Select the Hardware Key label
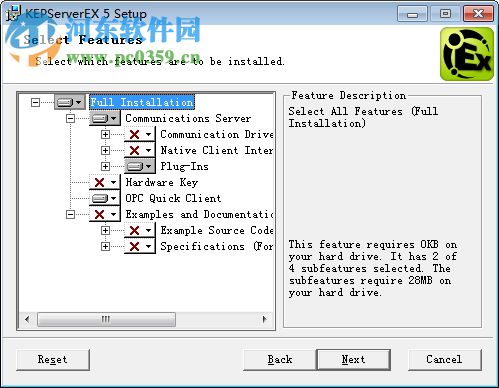The height and width of the screenshot is (388, 499). click(162, 182)
